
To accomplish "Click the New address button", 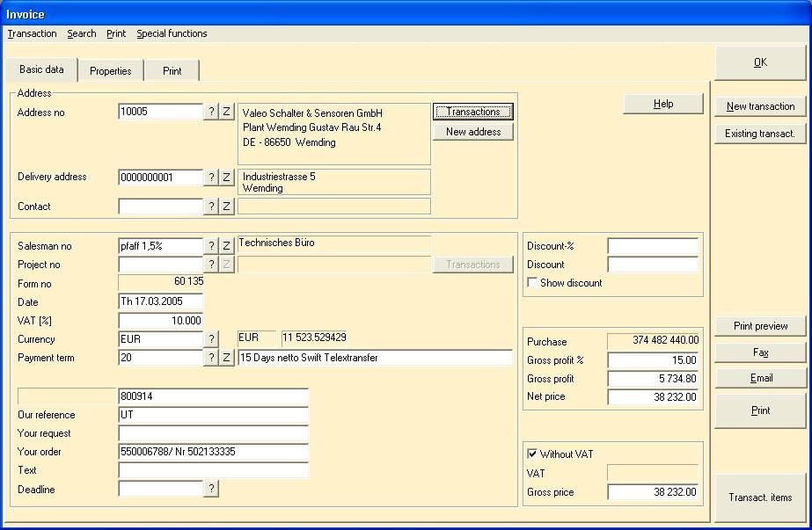I will [x=472, y=131].
